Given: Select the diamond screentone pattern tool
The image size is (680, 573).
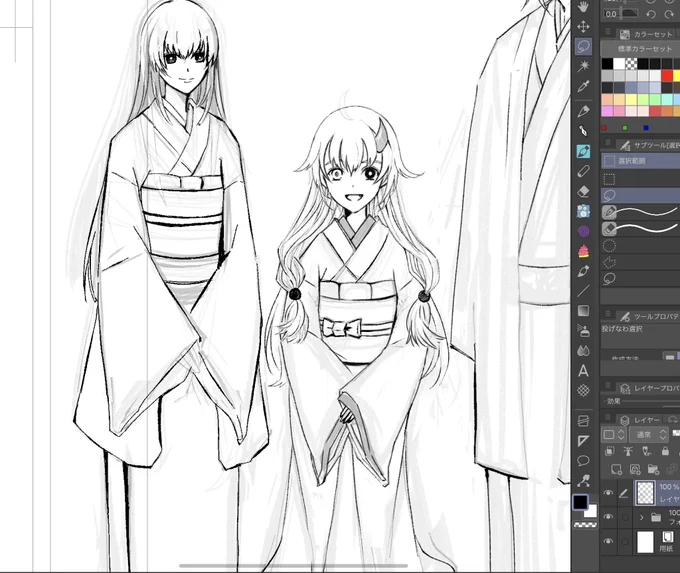Looking at the screenshot, I should pos(584,391).
